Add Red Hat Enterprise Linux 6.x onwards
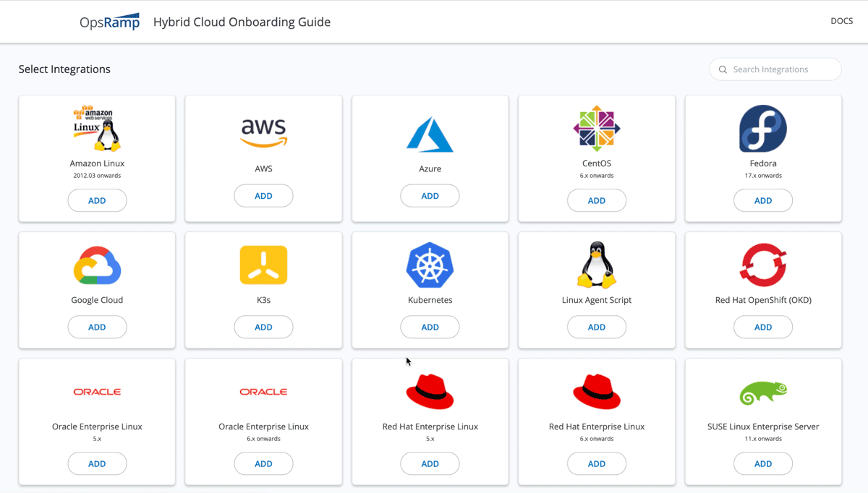The height and width of the screenshot is (493, 868). pos(597,464)
